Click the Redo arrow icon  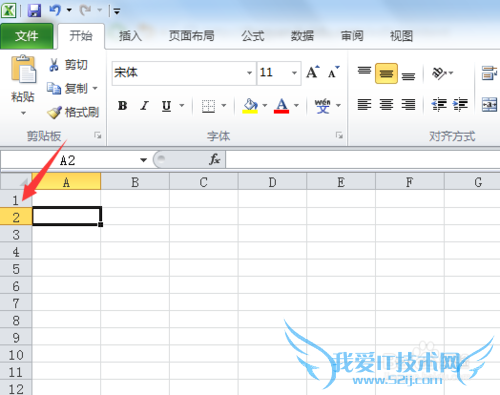[x=86, y=10]
